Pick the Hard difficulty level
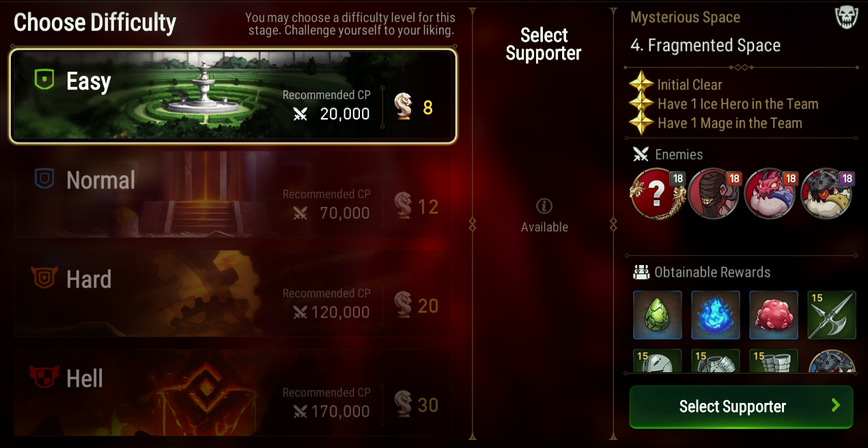The image size is (868, 448). tap(232, 293)
